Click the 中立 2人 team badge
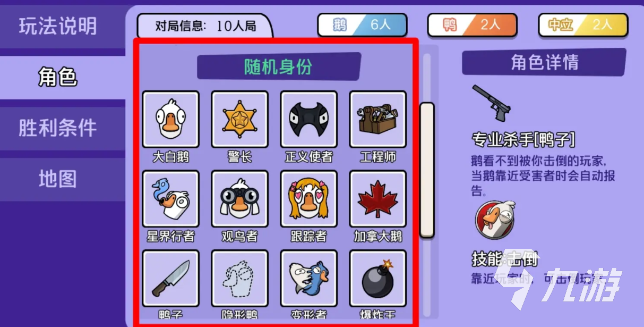 (x=583, y=25)
